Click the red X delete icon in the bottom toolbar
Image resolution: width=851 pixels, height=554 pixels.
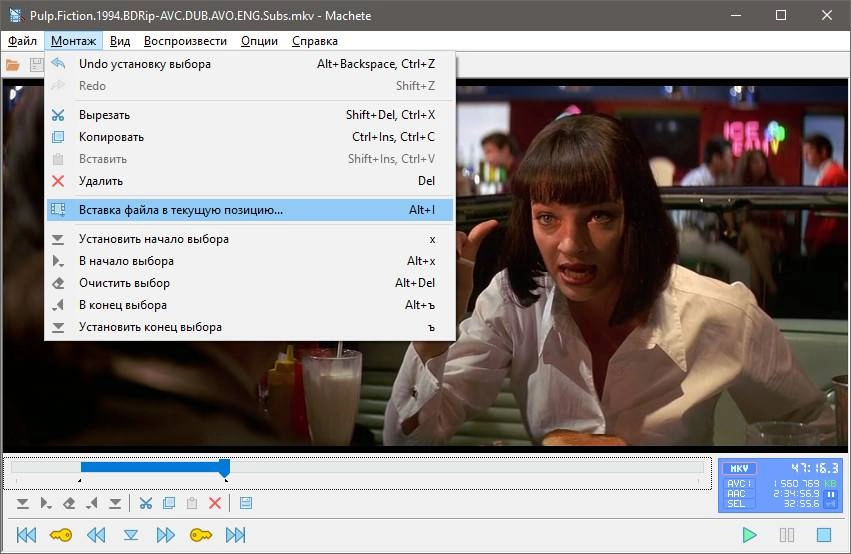(x=215, y=504)
